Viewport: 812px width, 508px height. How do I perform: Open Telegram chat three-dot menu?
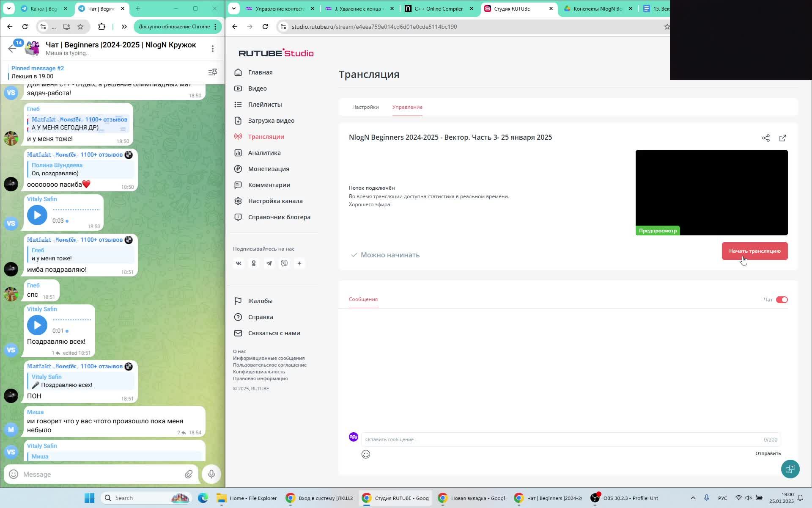tap(212, 49)
